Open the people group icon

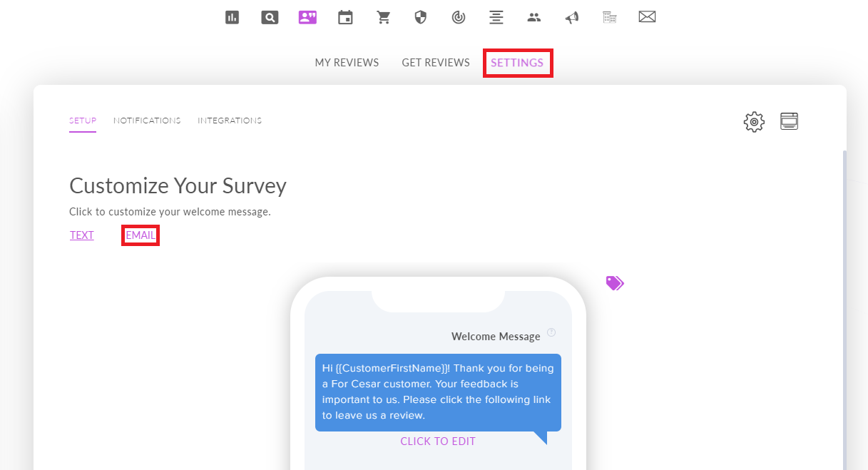pyautogui.click(x=534, y=17)
